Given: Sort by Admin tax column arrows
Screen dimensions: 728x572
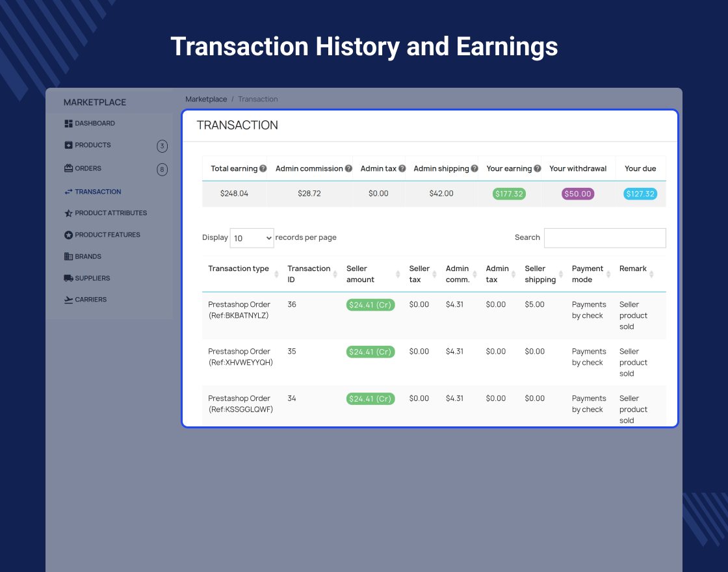Looking at the screenshot, I should pyautogui.click(x=513, y=274).
